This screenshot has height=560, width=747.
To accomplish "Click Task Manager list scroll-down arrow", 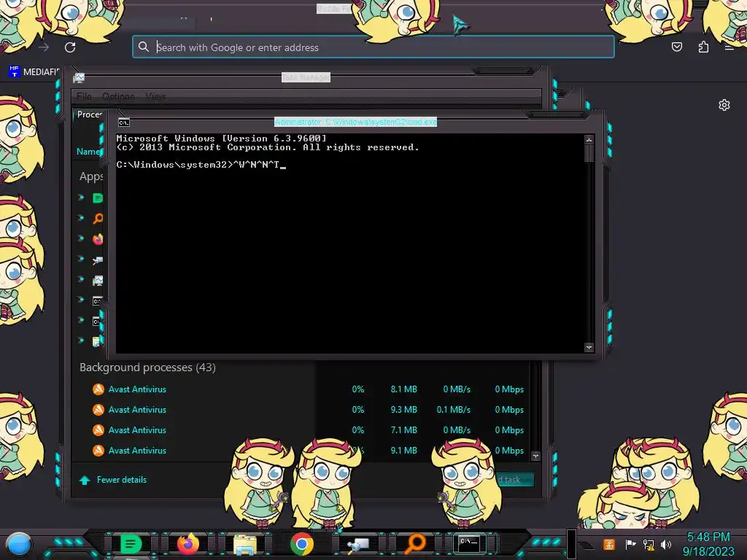I will 535,456.
